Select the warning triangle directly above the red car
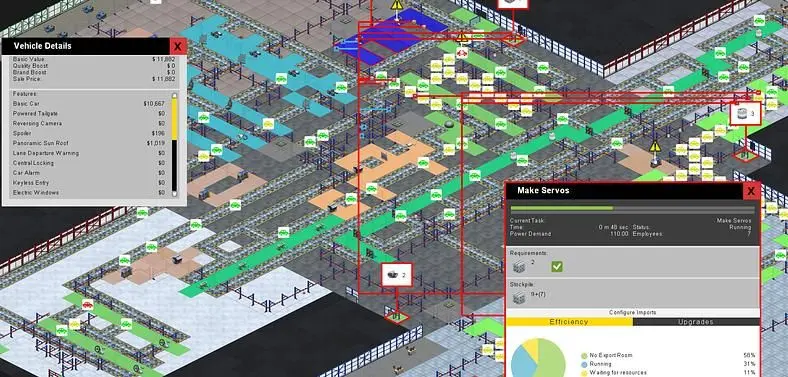This screenshot has width=788, height=377. coord(461,37)
